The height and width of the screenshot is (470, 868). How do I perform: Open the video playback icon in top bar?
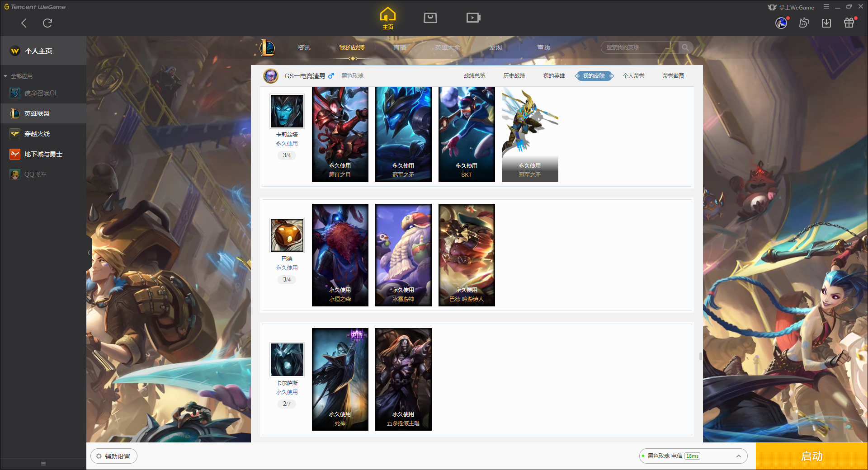[473, 18]
